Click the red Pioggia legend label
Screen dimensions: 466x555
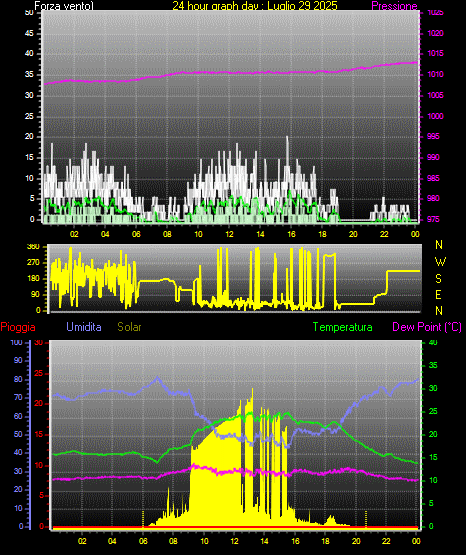pos(18,327)
